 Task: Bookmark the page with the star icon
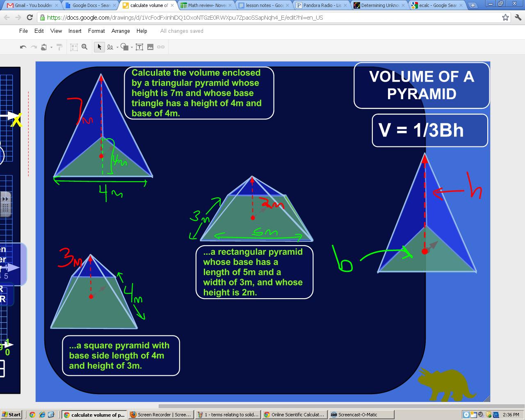point(506,18)
